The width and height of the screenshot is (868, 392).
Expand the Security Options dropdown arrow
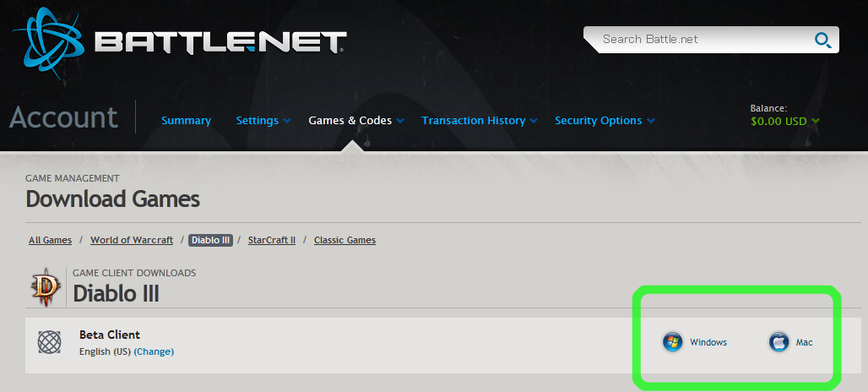tap(650, 121)
